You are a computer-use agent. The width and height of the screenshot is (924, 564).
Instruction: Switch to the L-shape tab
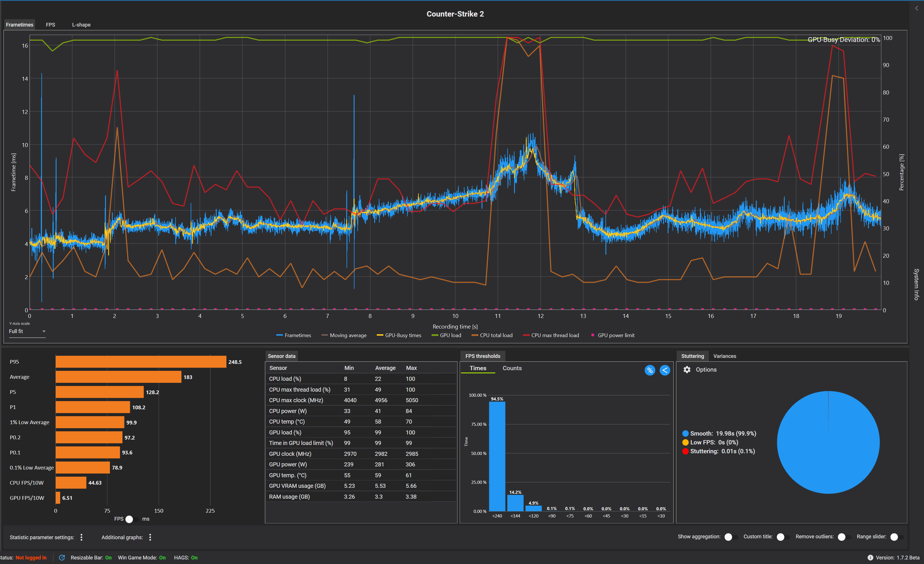81,25
